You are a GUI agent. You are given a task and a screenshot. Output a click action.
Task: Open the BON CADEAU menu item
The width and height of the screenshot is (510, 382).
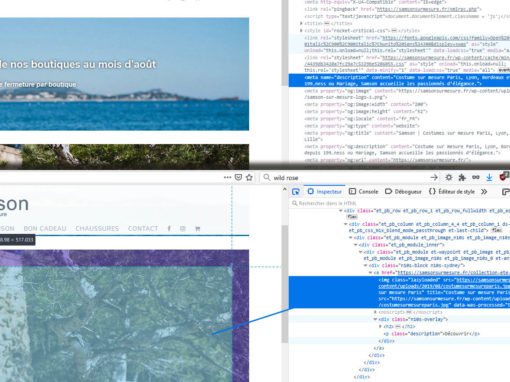45,228
